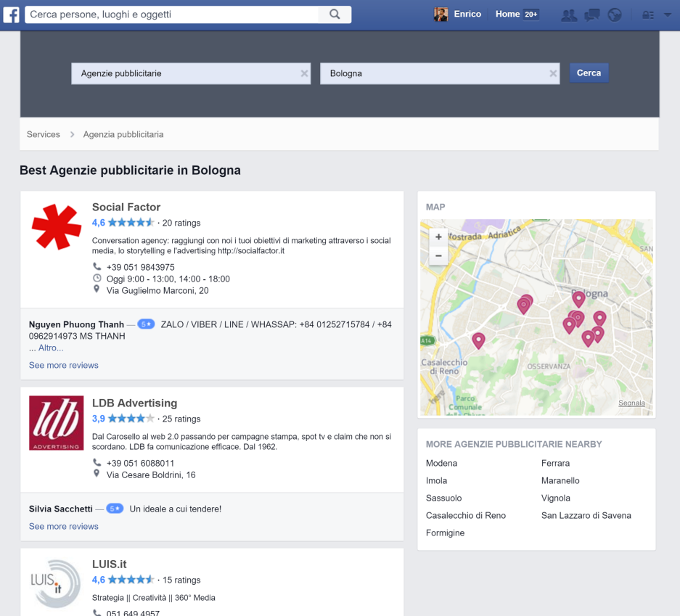Select Imola nearby agencies

pos(436,480)
